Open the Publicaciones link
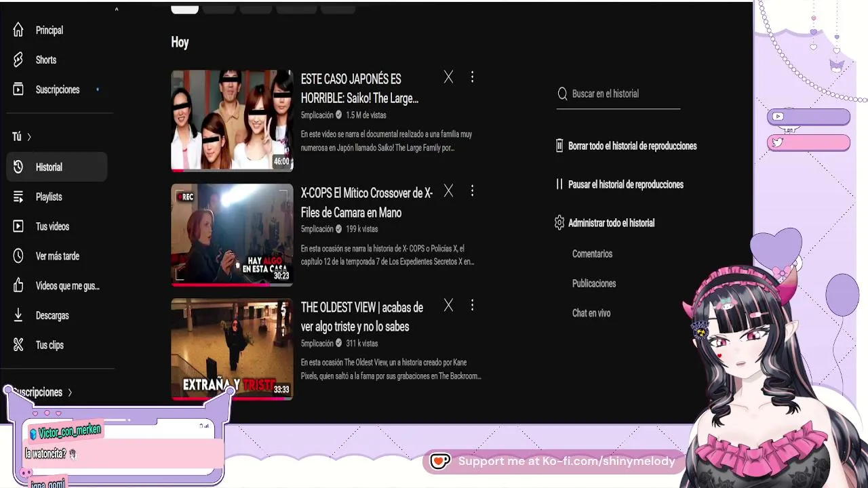Screen dimensions: 868x488 594,283
